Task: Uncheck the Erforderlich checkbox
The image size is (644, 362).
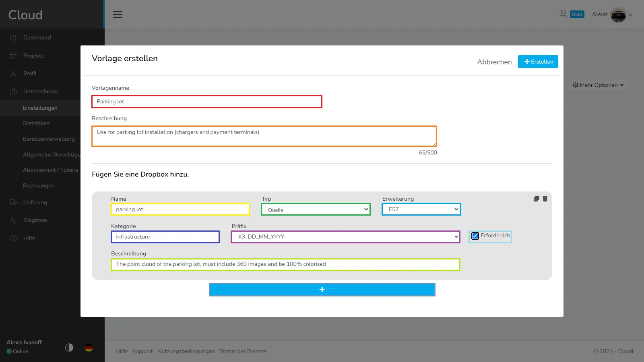Action: tap(475, 236)
